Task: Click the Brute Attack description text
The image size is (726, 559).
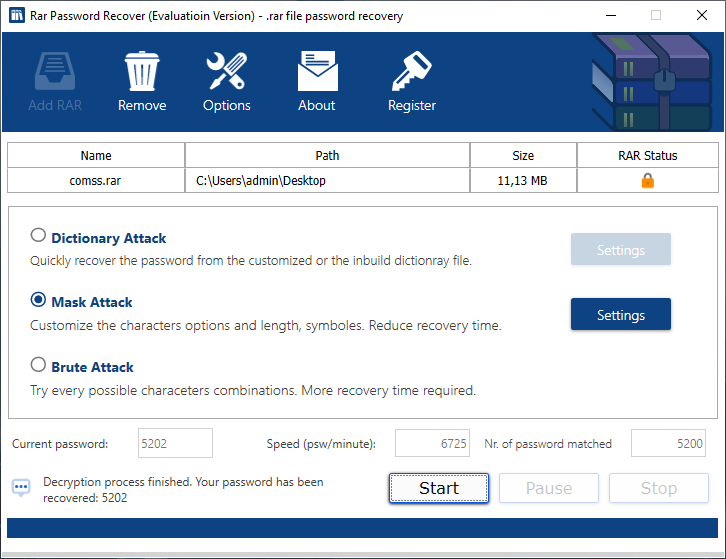Action: pyautogui.click(x=253, y=390)
